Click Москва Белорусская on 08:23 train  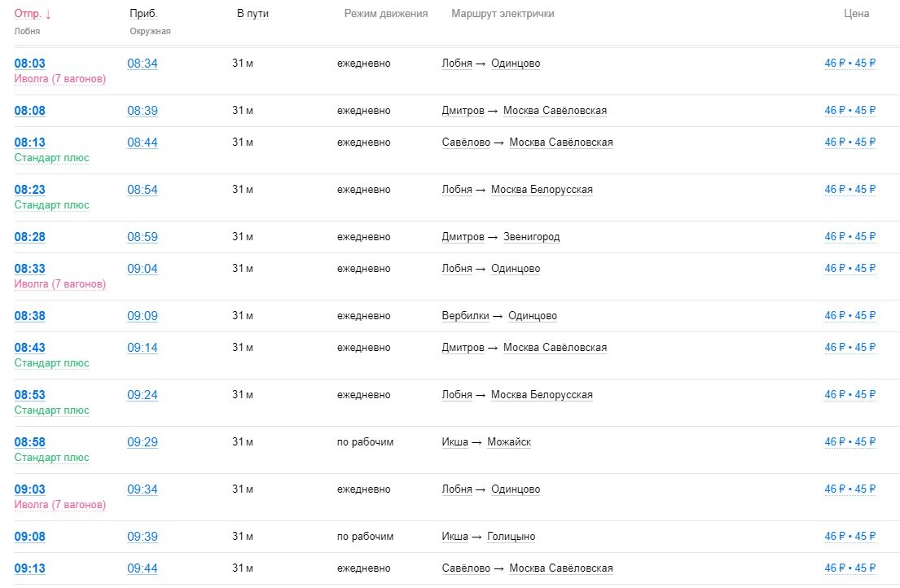(x=542, y=190)
